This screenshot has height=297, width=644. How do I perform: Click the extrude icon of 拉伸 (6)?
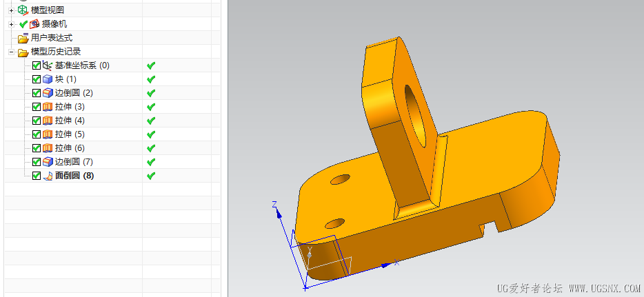click(48, 148)
